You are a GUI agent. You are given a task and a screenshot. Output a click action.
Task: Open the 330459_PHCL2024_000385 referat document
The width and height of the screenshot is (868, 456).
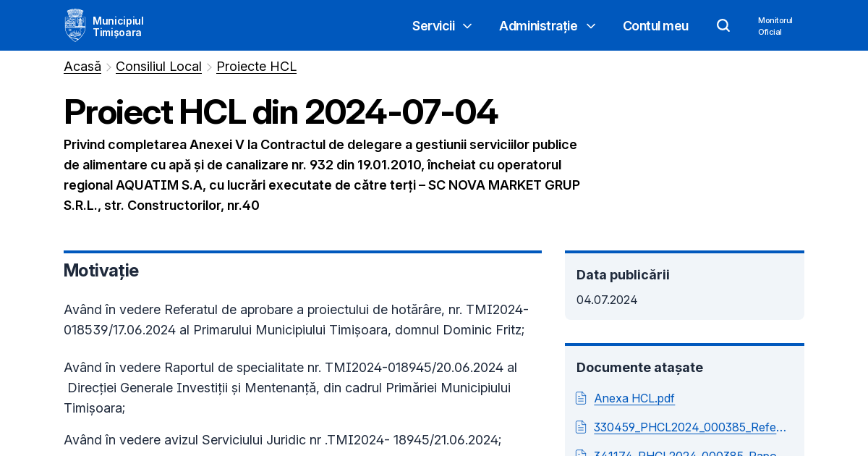tap(689, 427)
